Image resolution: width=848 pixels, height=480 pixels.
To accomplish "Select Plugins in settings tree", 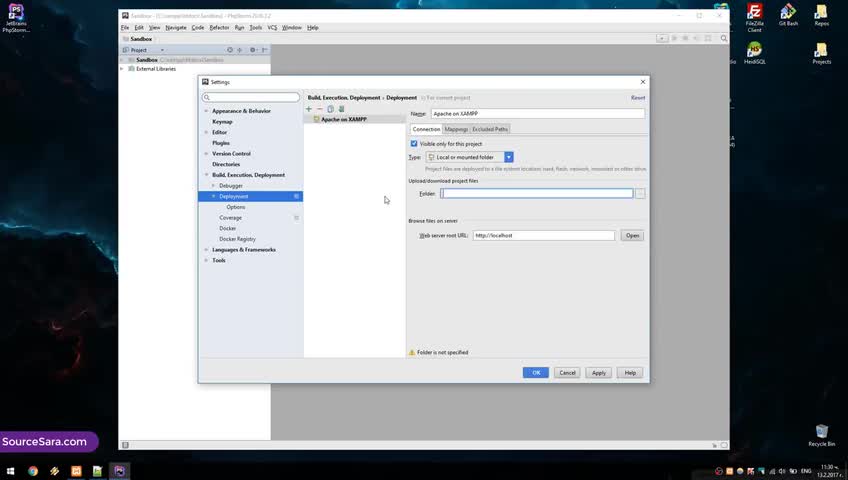I will [221, 143].
